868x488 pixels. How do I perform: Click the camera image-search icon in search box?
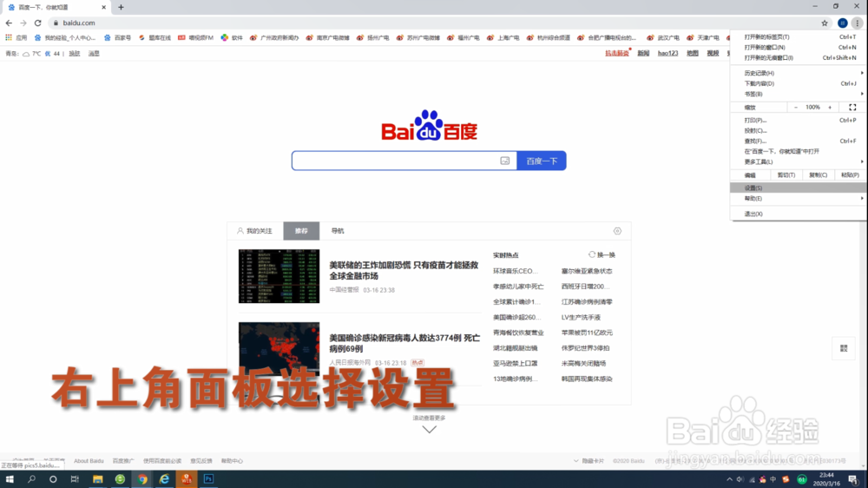pos(505,161)
